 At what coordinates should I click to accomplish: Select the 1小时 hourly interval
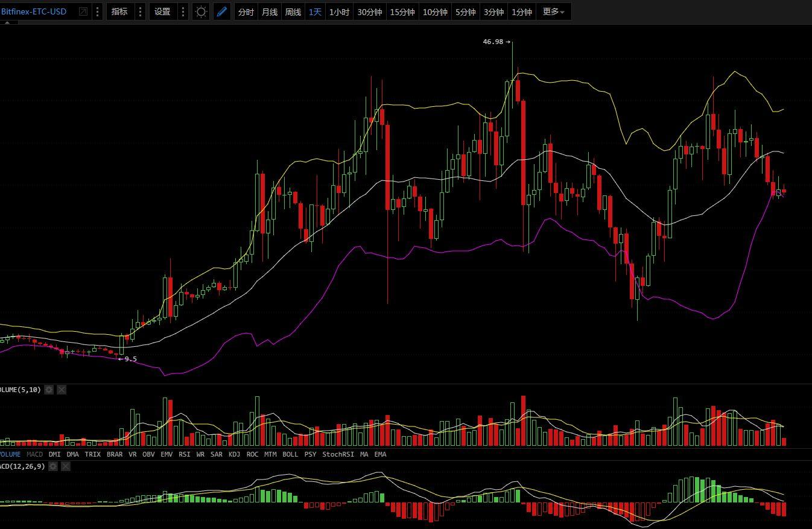[339, 12]
